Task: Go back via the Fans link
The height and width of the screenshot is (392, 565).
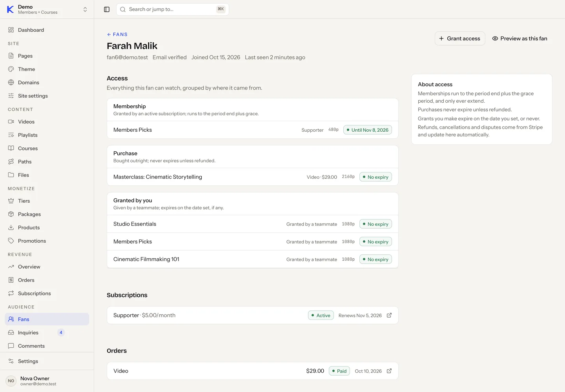Action: 117,34
